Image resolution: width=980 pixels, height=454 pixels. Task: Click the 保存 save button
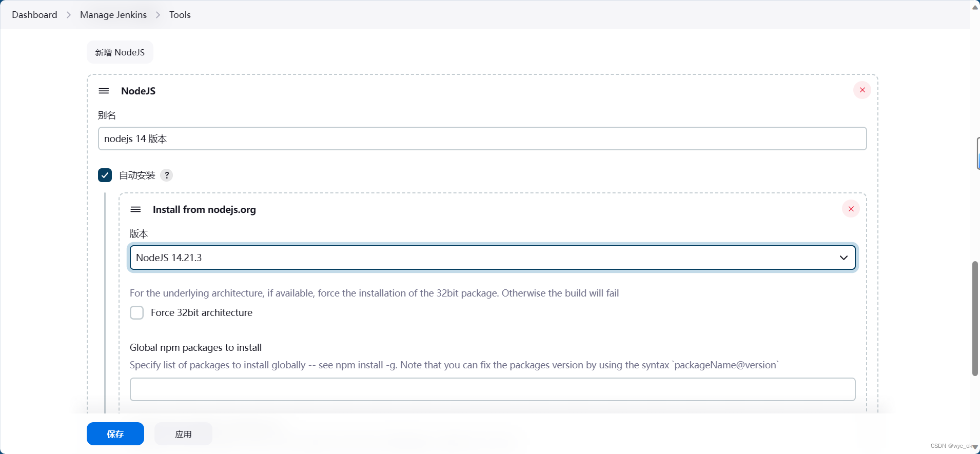[115, 434]
